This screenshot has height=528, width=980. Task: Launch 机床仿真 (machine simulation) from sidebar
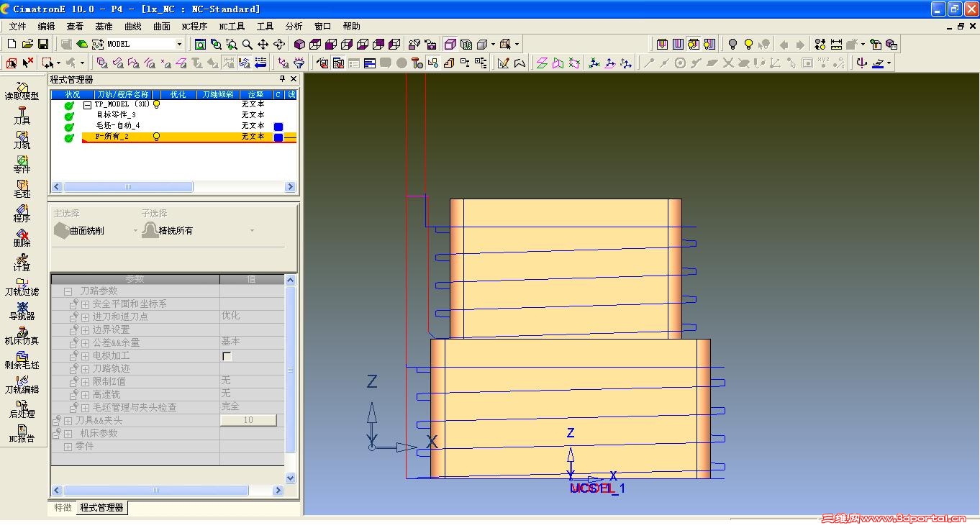coord(22,335)
